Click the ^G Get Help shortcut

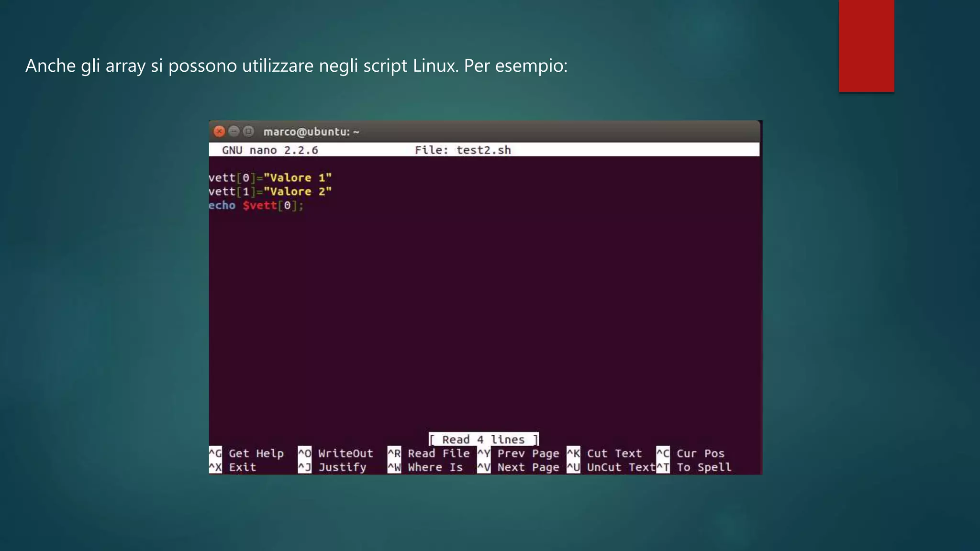click(x=246, y=453)
